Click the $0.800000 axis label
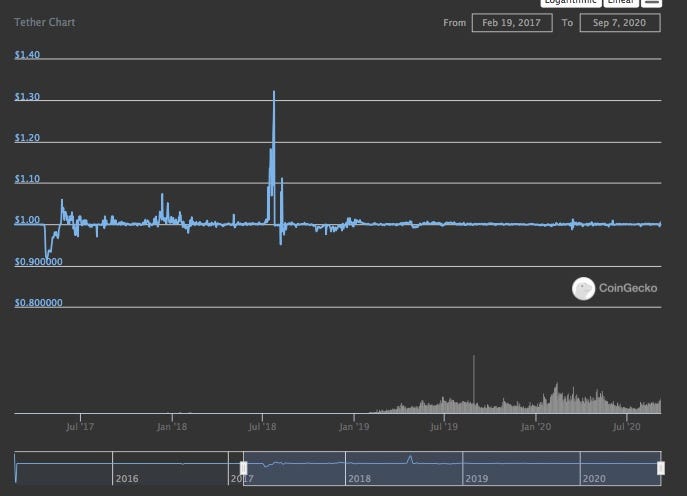The image size is (687, 496). click(x=39, y=303)
